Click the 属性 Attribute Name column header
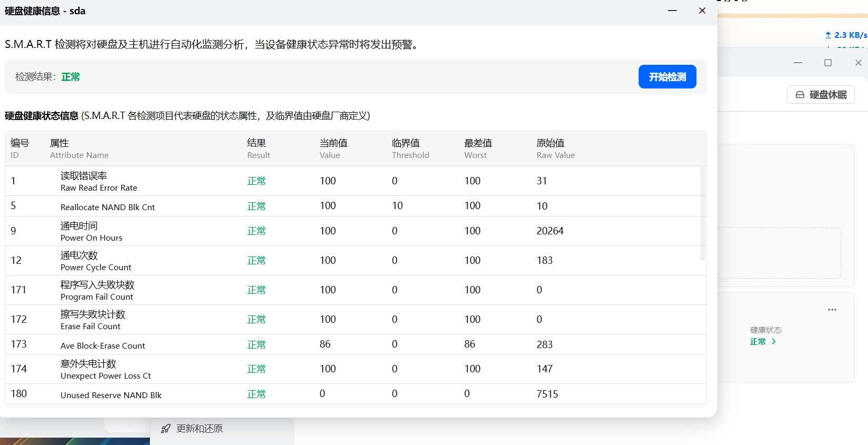 tap(79, 149)
